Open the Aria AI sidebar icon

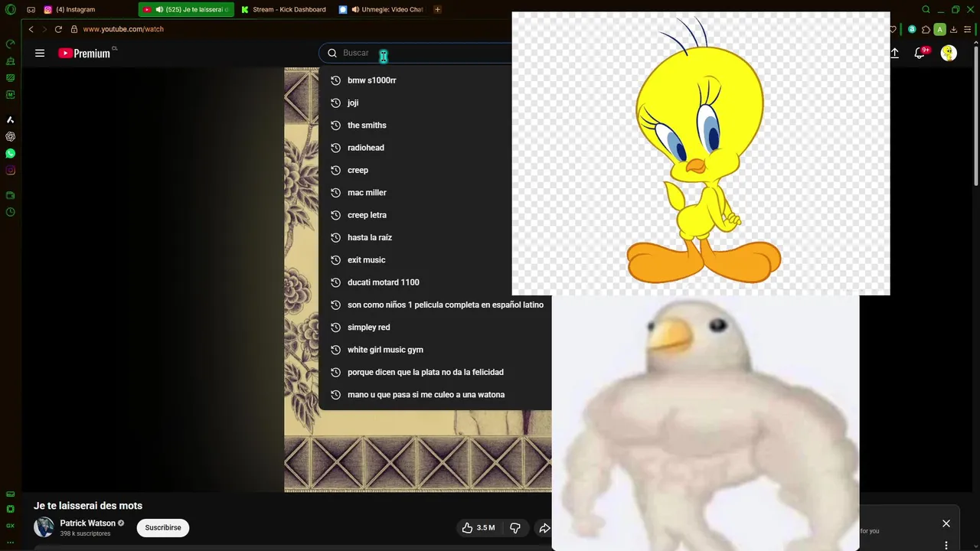tap(11, 120)
